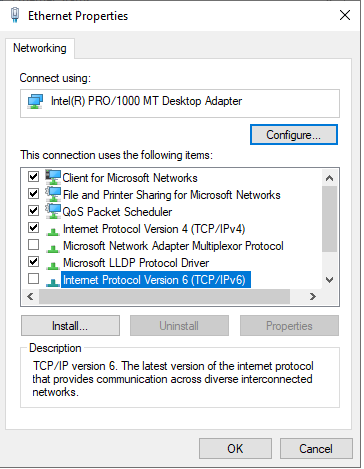Click the QoS Packet Scheduler icon
364x469 pixels.
click(x=53, y=211)
